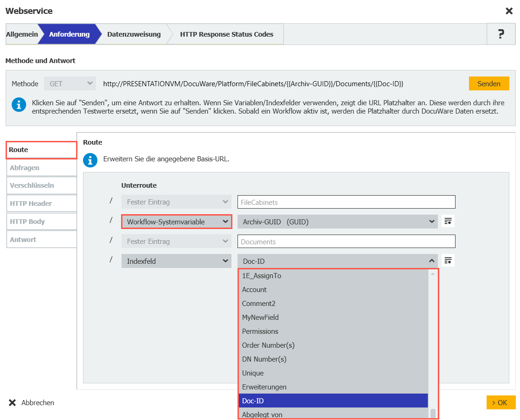
Task: Go to HTTP Response Status Codes tab
Action: (226, 34)
